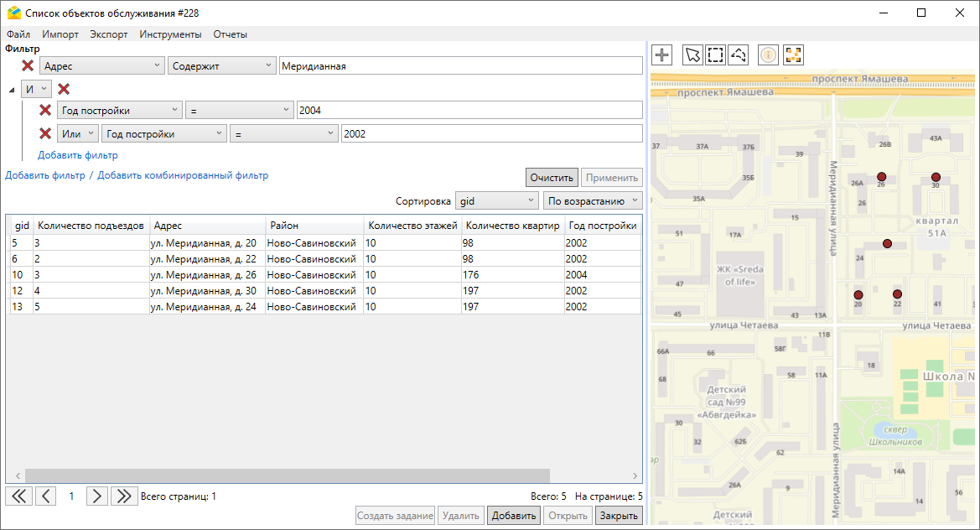Click the plus tool in the map toolbar
The image size is (980, 530).
pyautogui.click(x=662, y=55)
